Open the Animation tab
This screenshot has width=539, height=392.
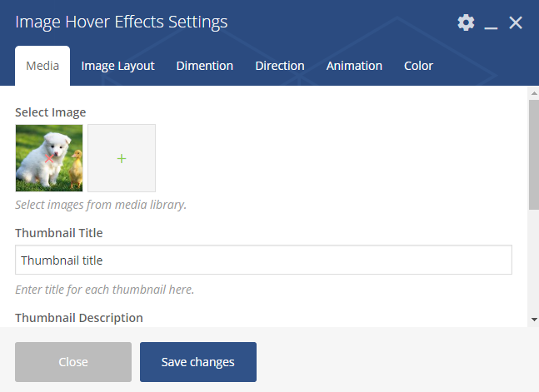[x=354, y=66]
